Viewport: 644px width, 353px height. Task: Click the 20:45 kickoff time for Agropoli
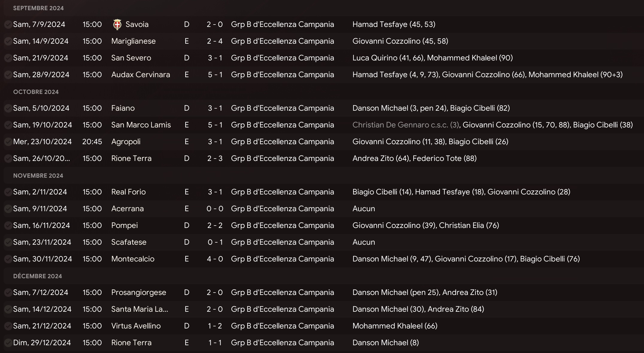click(x=92, y=142)
